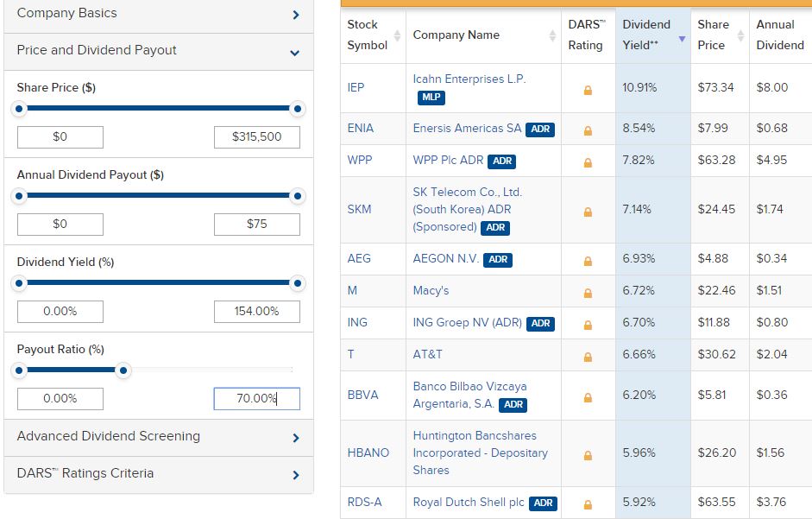Click the Payout Ratio minimum 0.00% field
Image resolution: width=812 pixels, height=519 pixels.
[x=60, y=399]
